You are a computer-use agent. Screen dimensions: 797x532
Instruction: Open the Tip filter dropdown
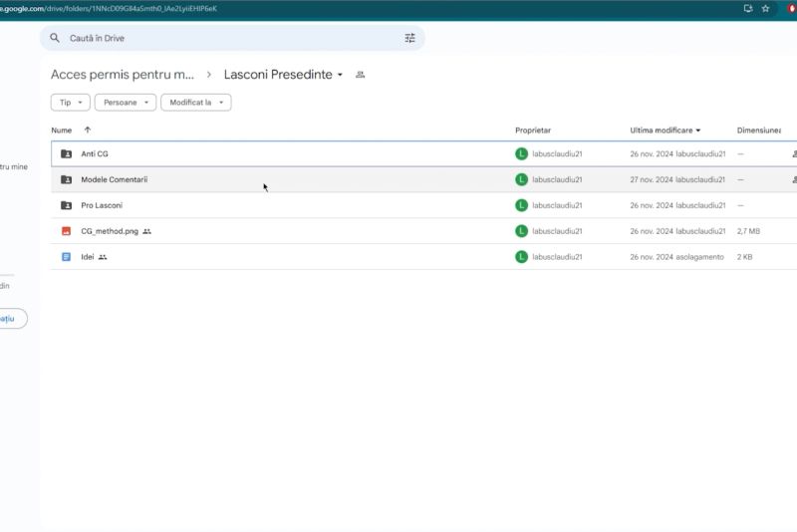70,103
